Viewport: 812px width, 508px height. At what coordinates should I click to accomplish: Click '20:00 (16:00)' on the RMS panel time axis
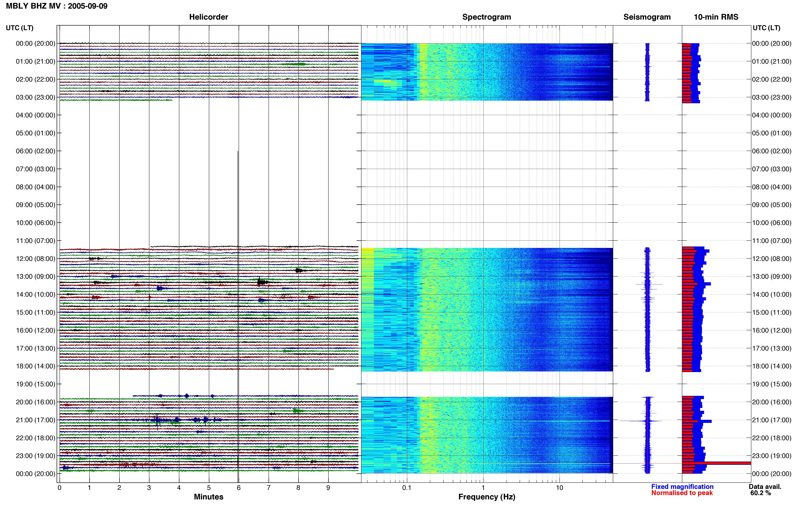click(x=772, y=402)
